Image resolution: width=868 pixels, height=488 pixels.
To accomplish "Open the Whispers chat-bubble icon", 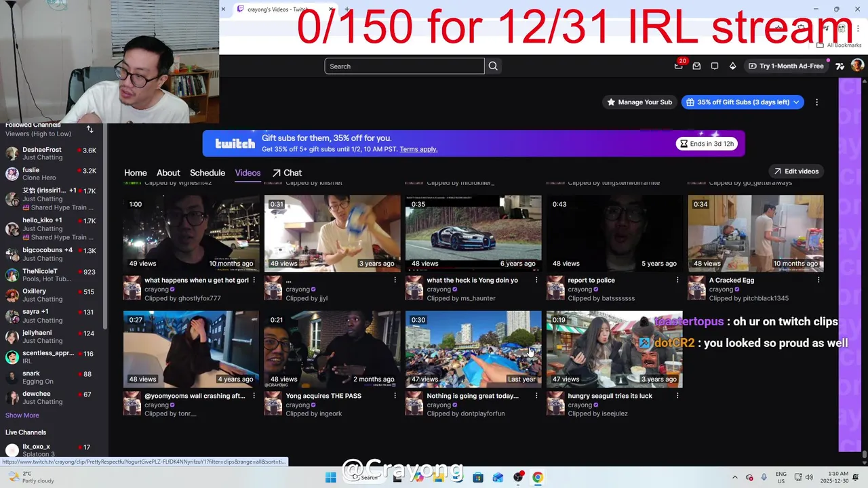I will pos(715,66).
